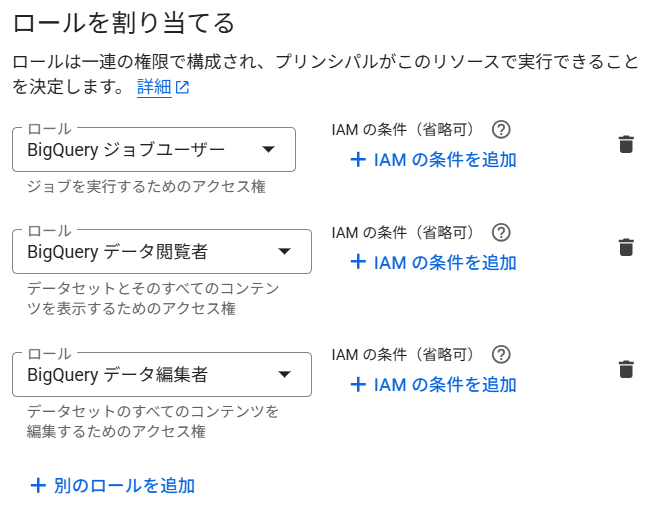This screenshot has height=528, width=669.
Task: Show IAM condition help for データ閲覧者 role
Action: point(502,232)
